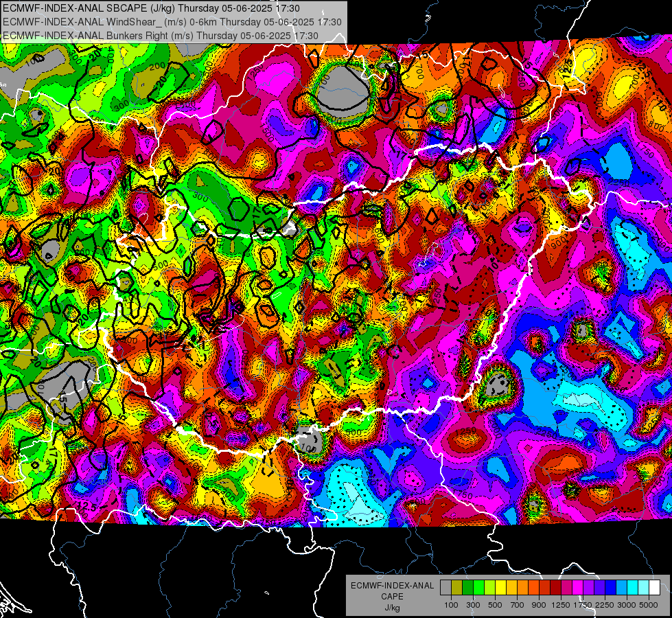The image size is (672, 618).
Task: Click the 300 value under the legend scale
Action: click(473, 605)
